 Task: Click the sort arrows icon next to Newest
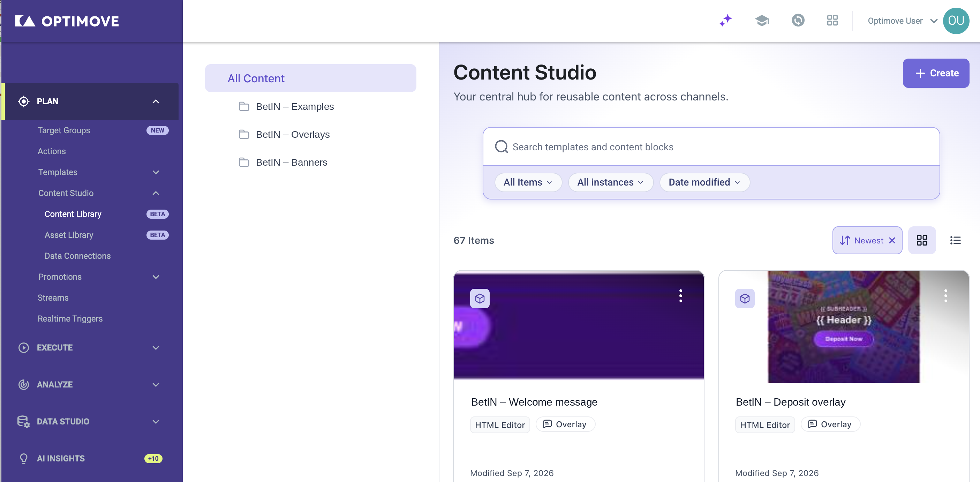click(845, 240)
